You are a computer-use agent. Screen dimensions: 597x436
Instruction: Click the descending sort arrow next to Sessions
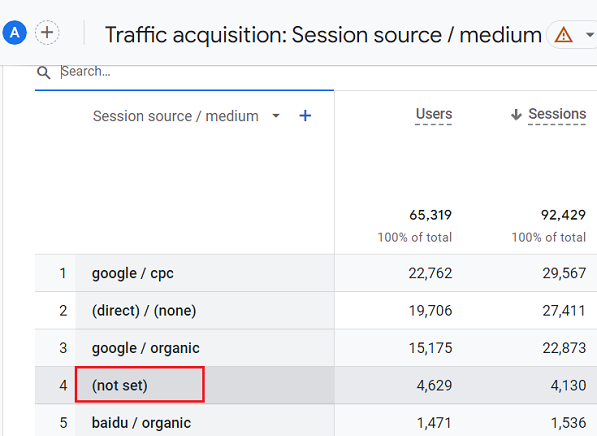point(516,114)
